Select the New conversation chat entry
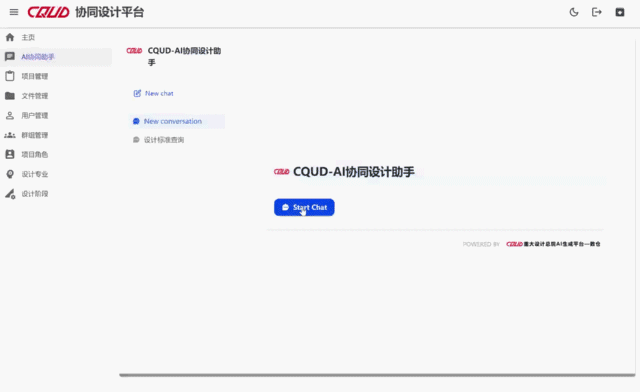Viewport: 640px width, 392px height. click(177, 121)
